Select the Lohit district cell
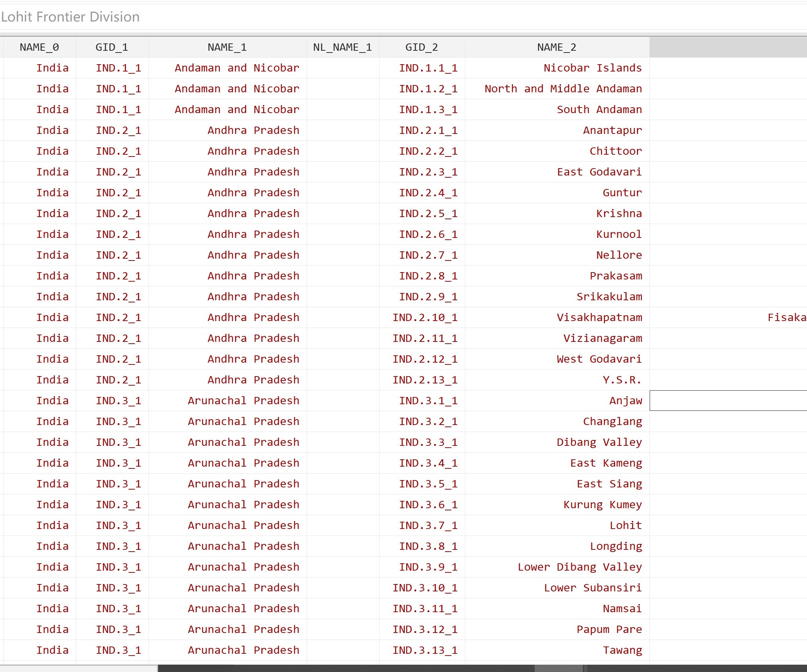The height and width of the screenshot is (672, 807). [x=625, y=525]
